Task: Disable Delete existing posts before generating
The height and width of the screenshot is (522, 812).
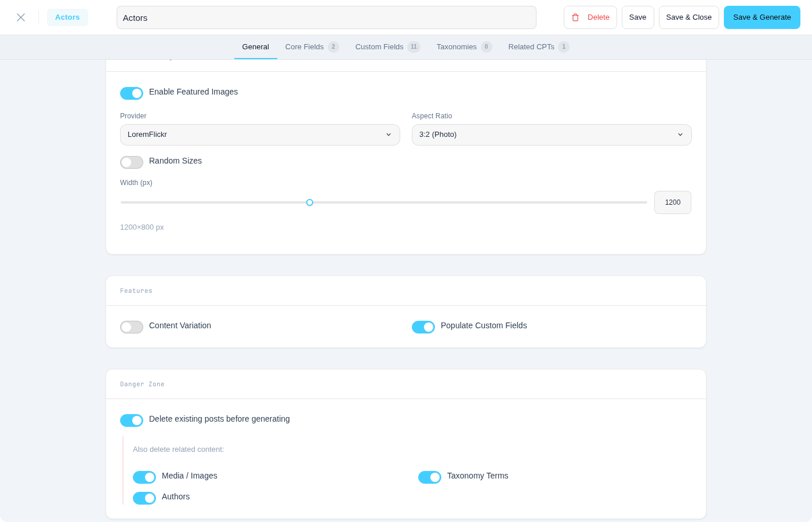Action: (x=132, y=420)
